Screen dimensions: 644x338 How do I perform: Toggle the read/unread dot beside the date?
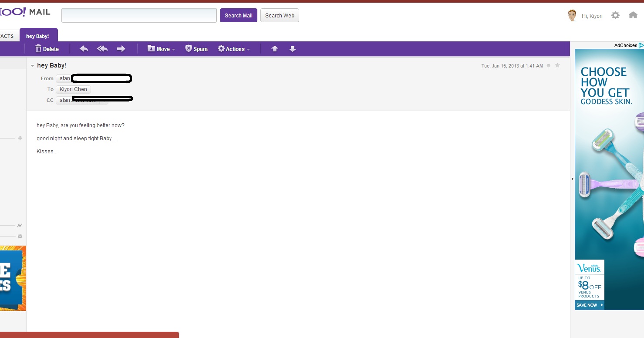coord(549,66)
